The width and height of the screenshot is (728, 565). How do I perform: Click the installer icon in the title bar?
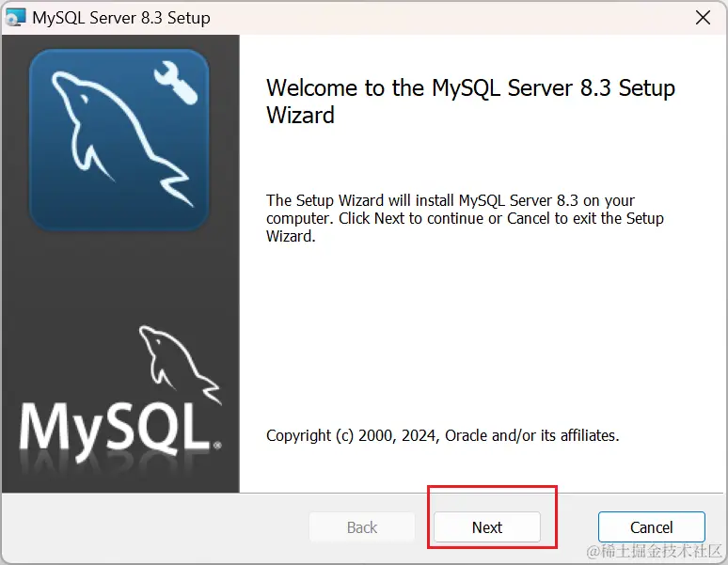tap(15, 17)
